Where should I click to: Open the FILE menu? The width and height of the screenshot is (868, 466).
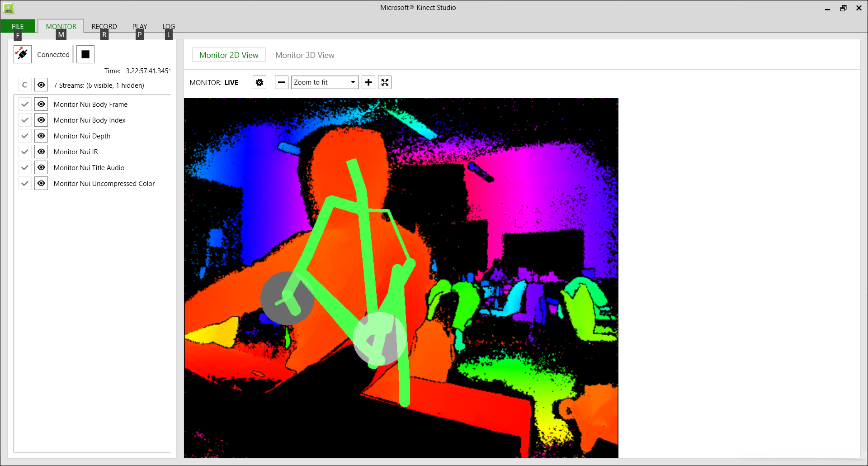coord(18,26)
